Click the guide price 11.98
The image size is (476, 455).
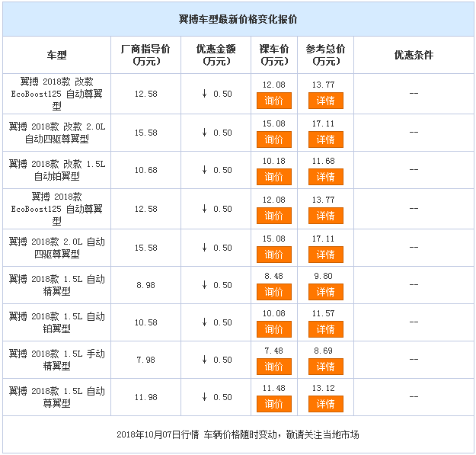tap(146, 397)
